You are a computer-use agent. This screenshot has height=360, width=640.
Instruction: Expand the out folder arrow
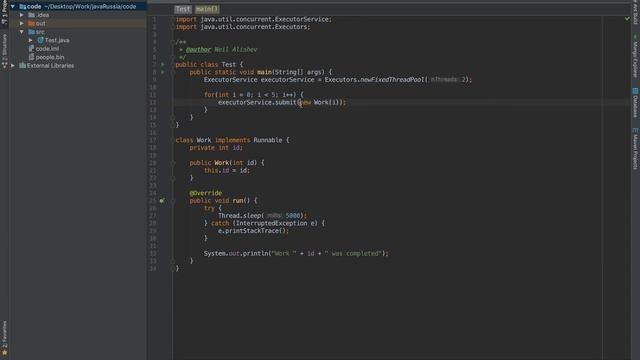click(x=22, y=23)
